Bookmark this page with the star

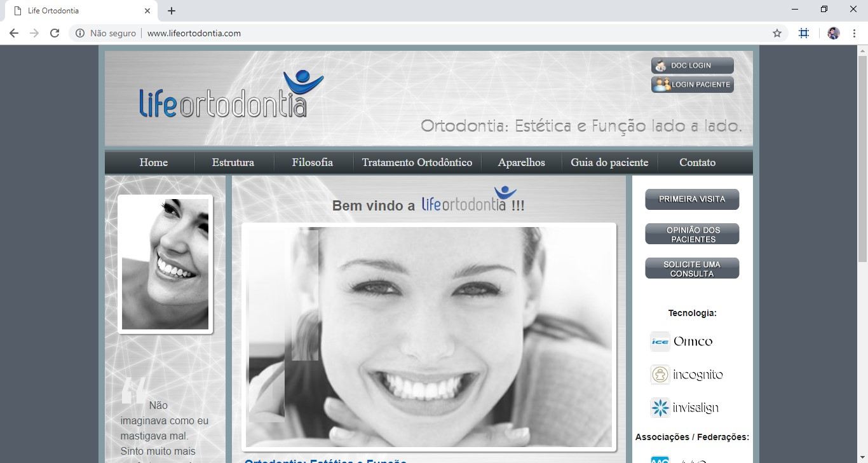tap(777, 33)
